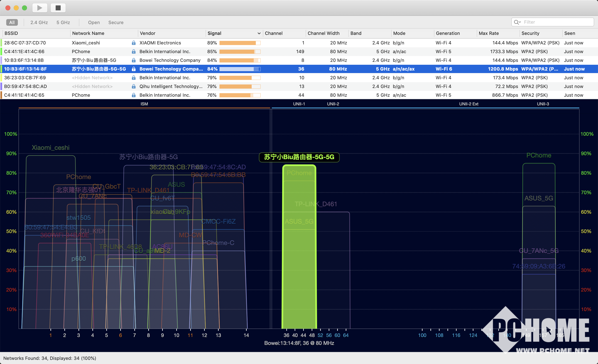The image size is (598, 364).
Task: Click the Xiaomi_ceshi label in the chart
Action: click(50, 147)
